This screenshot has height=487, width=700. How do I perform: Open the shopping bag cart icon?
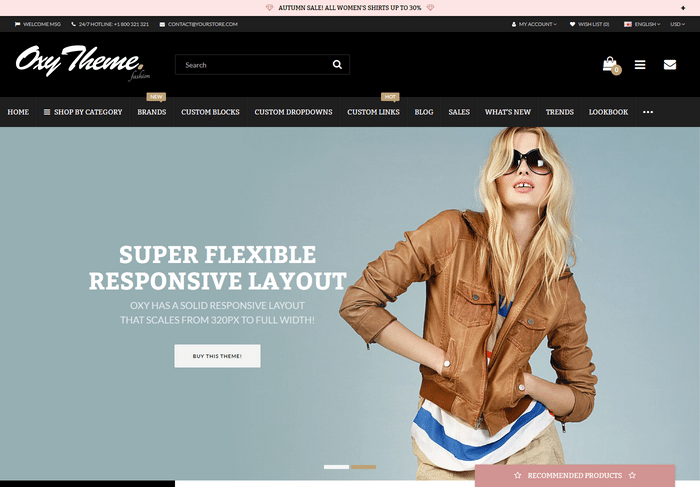pos(609,64)
